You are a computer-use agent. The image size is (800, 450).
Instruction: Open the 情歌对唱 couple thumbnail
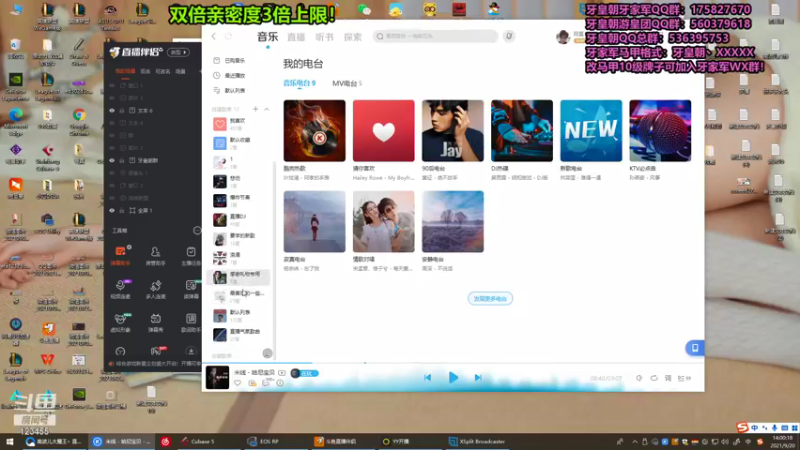click(x=384, y=221)
